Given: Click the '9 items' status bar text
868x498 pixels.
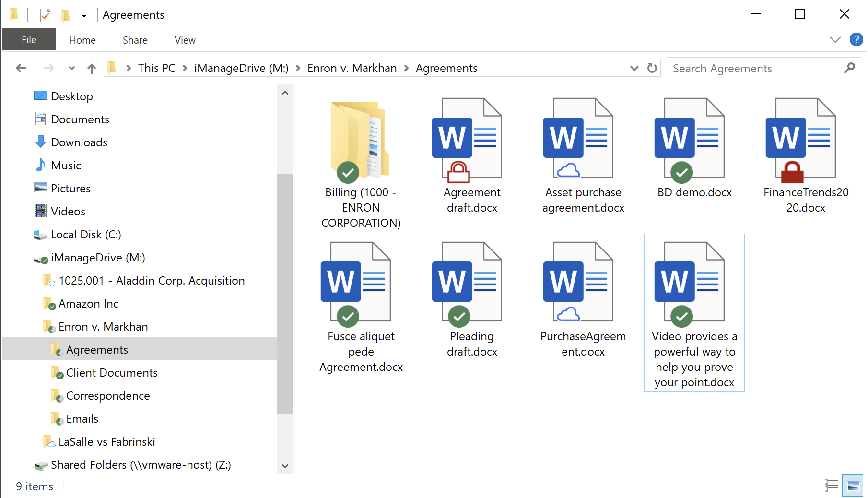Looking at the screenshot, I should tap(35, 486).
